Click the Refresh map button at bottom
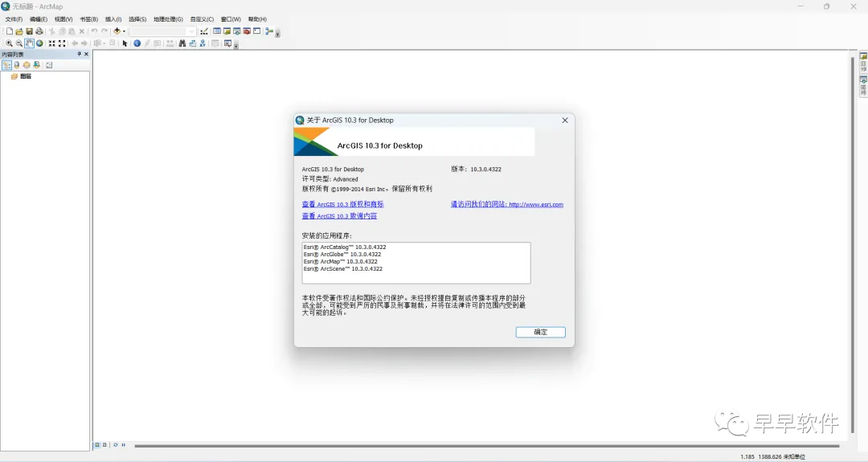 [116, 445]
